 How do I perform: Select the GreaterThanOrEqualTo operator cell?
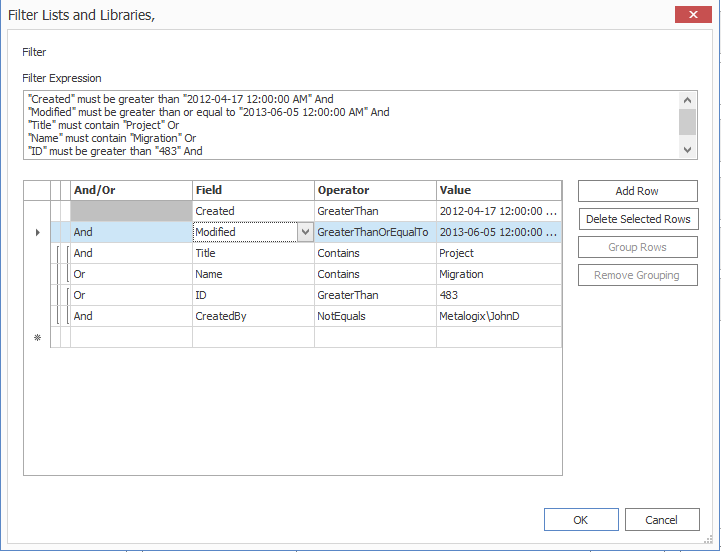click(x=375, y=232)
